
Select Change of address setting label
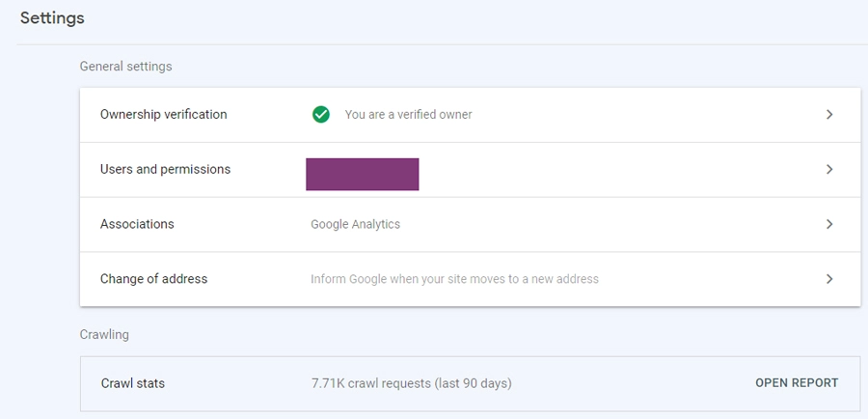(153, 279)
